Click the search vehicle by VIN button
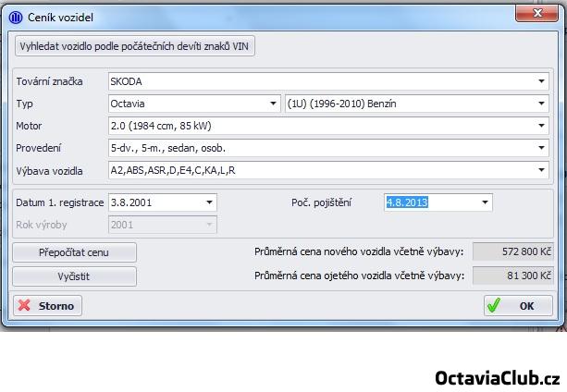Screen dimensions: 567x392 click(x=135, y=46)
